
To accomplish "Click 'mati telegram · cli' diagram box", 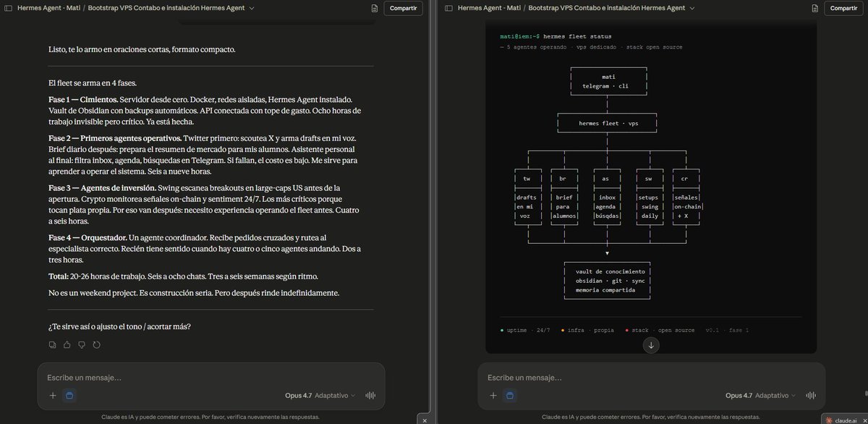I will 608,81.
